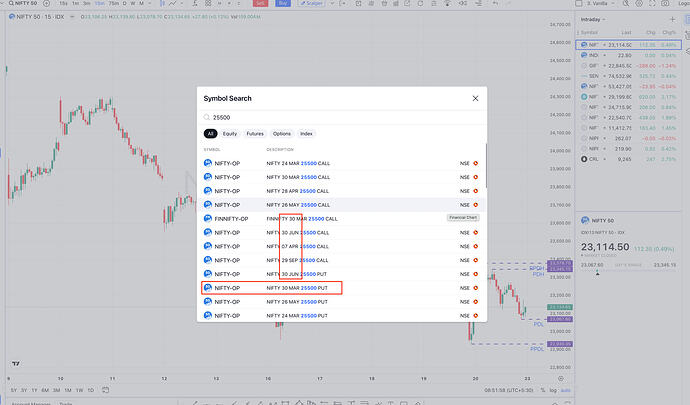The height and width of the screenshot is (405, 690).
Task: Click NSE exchange icon on NIFTY 26 MAY 25500 CALL row
Action: [475, 205]
